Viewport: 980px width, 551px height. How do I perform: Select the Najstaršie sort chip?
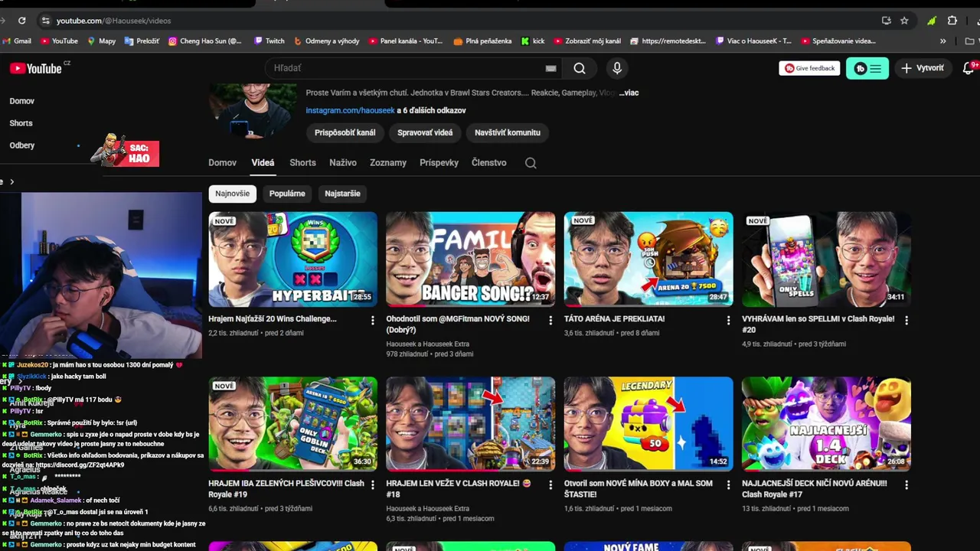tap(342, 194)
